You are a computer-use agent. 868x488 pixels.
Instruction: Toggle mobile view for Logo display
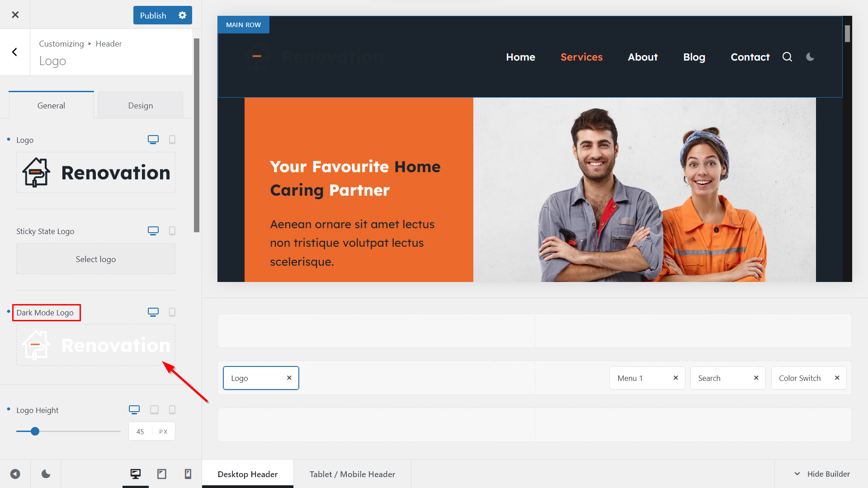pyautogui.click(x=172, y=140)
